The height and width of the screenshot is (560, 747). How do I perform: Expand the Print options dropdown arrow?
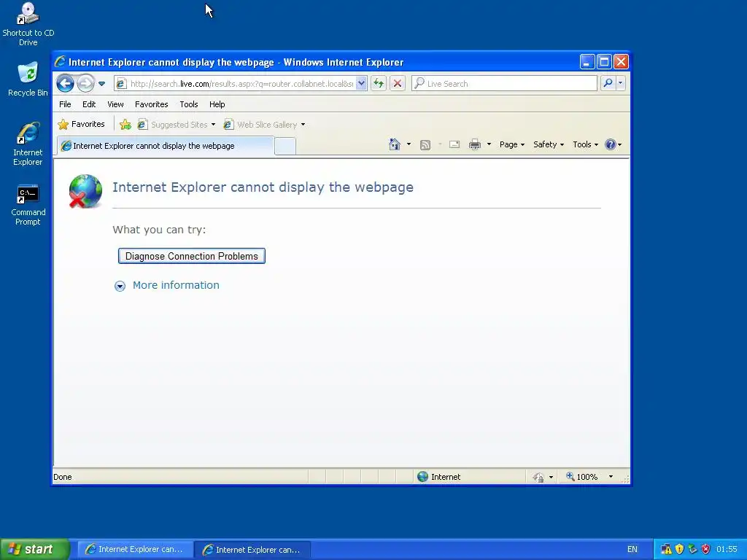[x=489, y=144]
